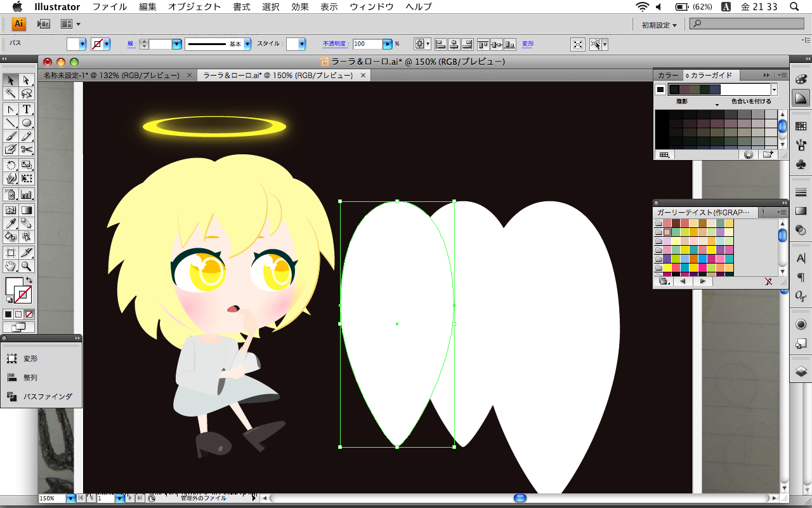Open the Character panel icon in the dock
The width and height of the screenshot is (812, 508).
[801, 258]
